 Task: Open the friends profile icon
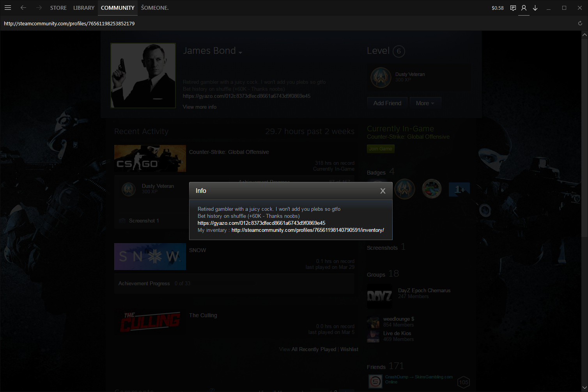click(524, 8)
